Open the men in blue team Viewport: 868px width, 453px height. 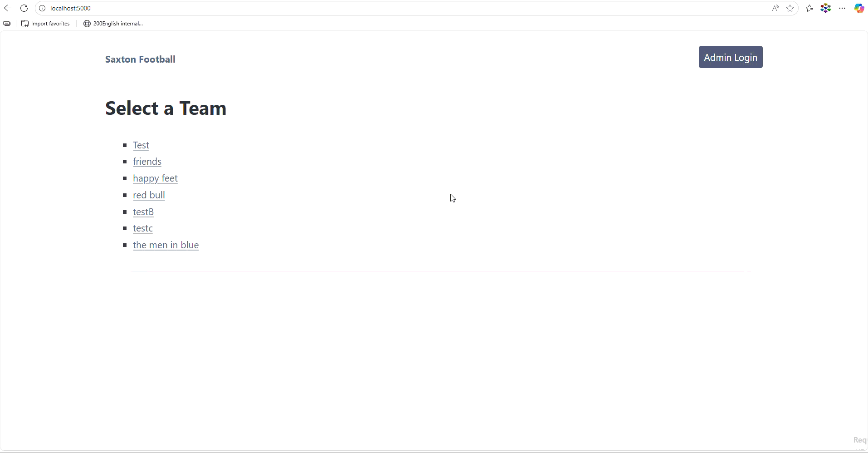[166, 245]
